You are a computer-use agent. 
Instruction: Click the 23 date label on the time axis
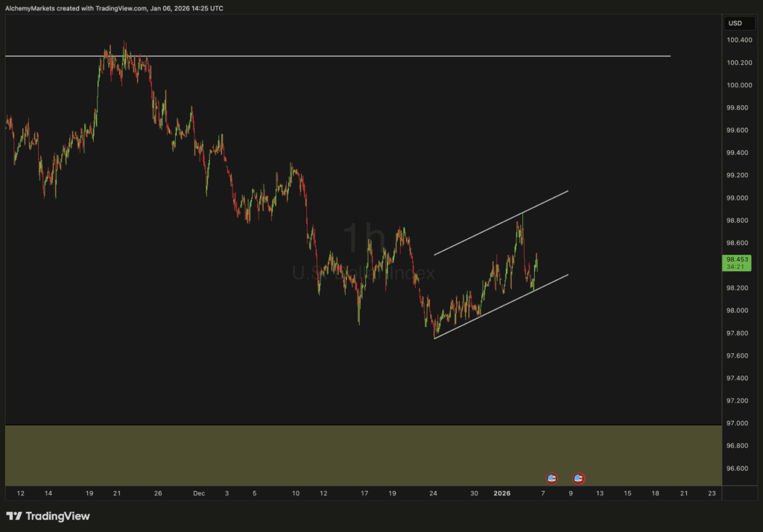click(712, 493)
